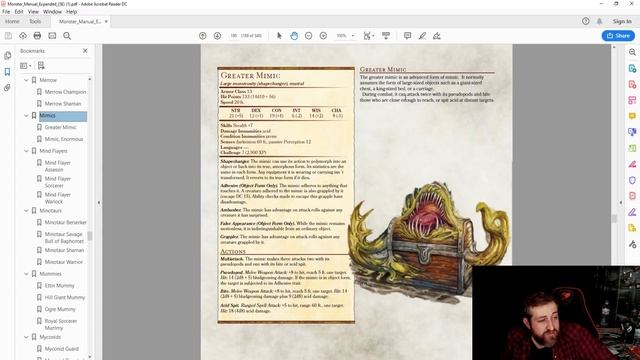Open the Myconid Guard bookmark

tap(62, 349)
